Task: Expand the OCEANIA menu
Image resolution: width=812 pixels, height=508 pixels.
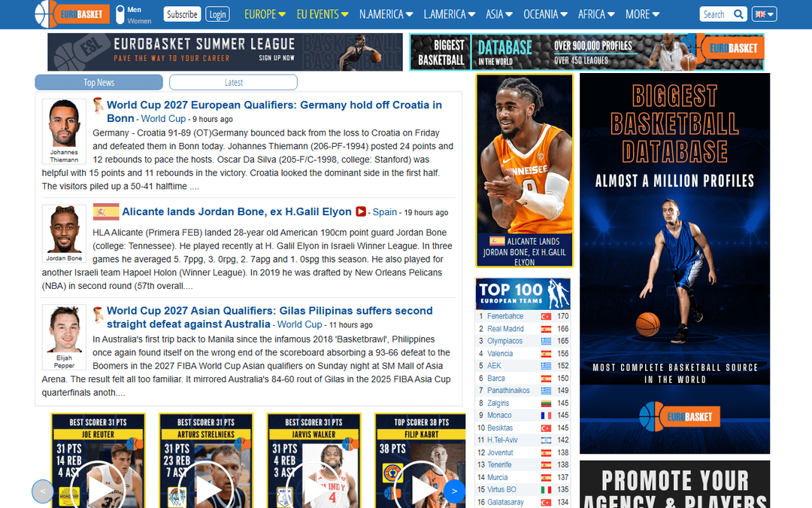Action: click(545, 14)
